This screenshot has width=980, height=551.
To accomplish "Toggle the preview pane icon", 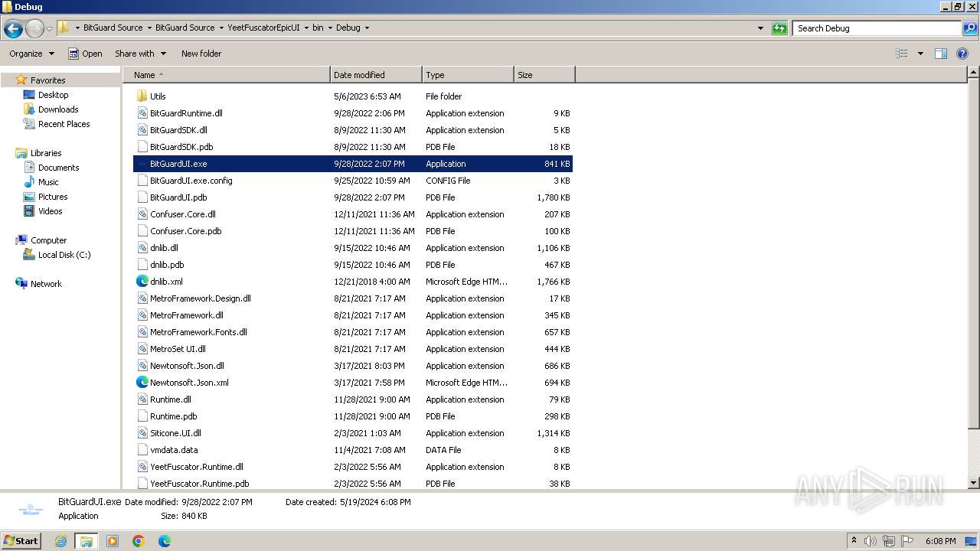I will coord(941,54).
